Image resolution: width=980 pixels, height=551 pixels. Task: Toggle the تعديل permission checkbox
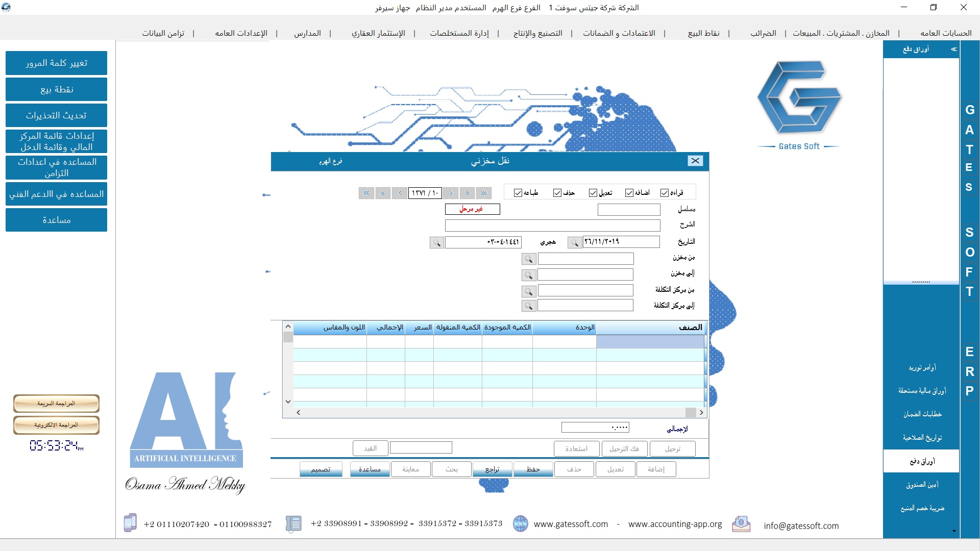[593, 193]
